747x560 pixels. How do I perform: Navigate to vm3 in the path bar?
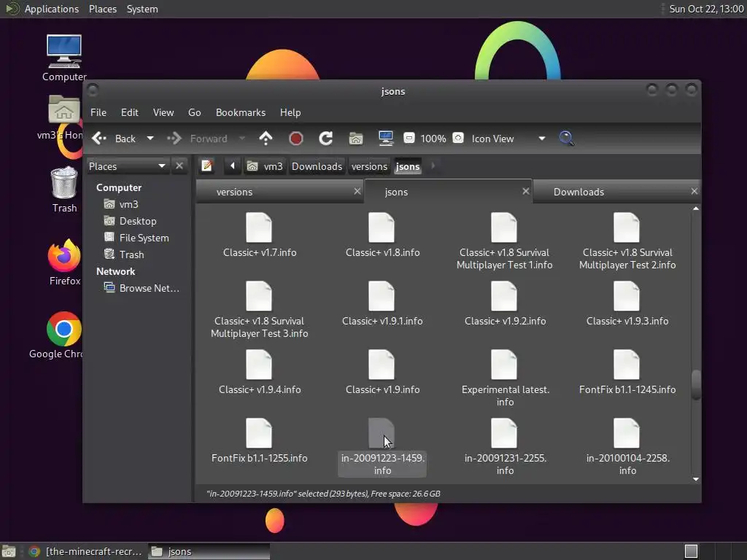pyautogui.click(x=266, y=166)
